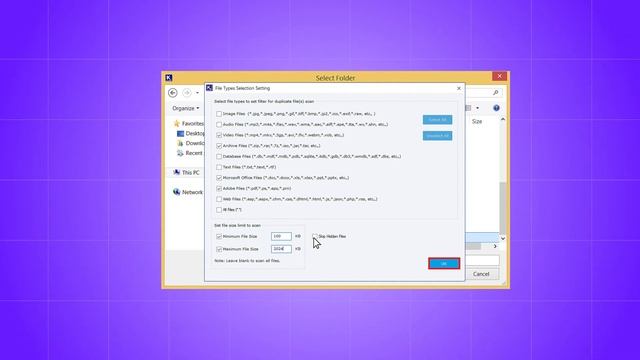Check the Audio Files checkbox
Image resolution: width=640 pixels, height=360 pixels.
click(x=219, y=124)
